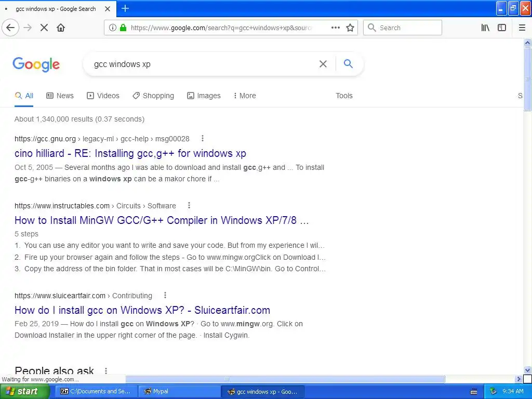Viewport: 532px width, 399px height.
Task: Switch to the Images results tab
Action: click(204, 96)
